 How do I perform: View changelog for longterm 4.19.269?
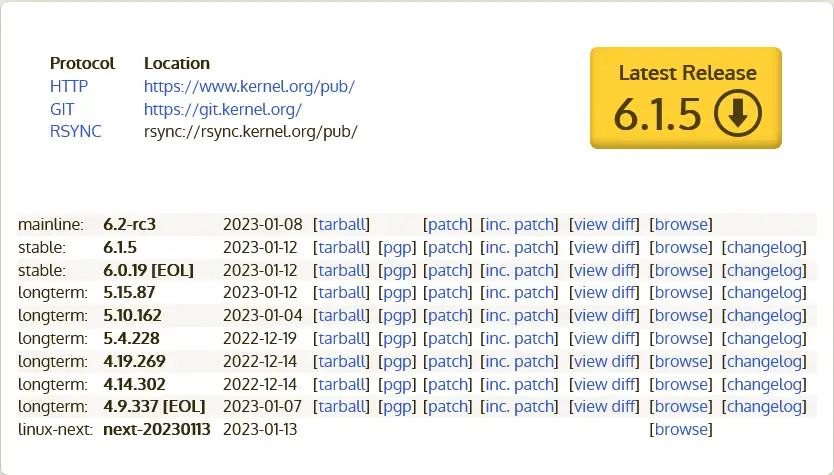tap(764, 361)
